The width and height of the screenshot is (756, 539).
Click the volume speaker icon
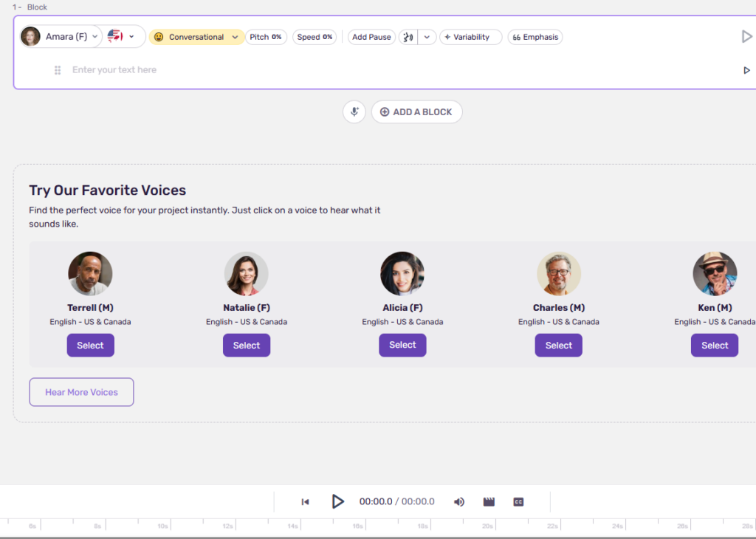click(459, 502)
